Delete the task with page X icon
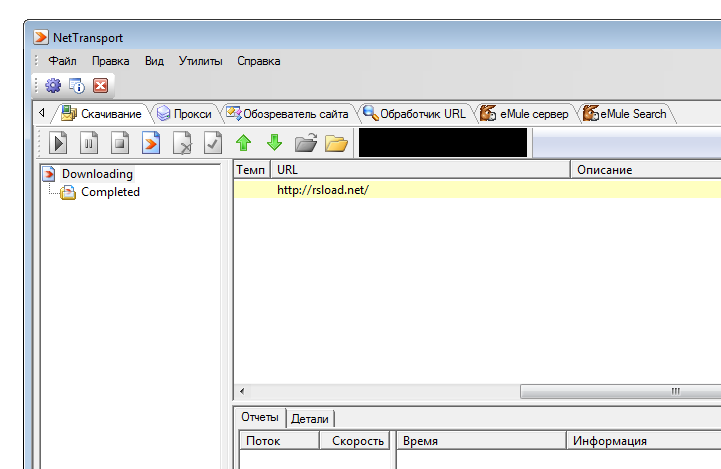Screen dimensions: 721x469 pyautogui.click(x=182, y=143)
